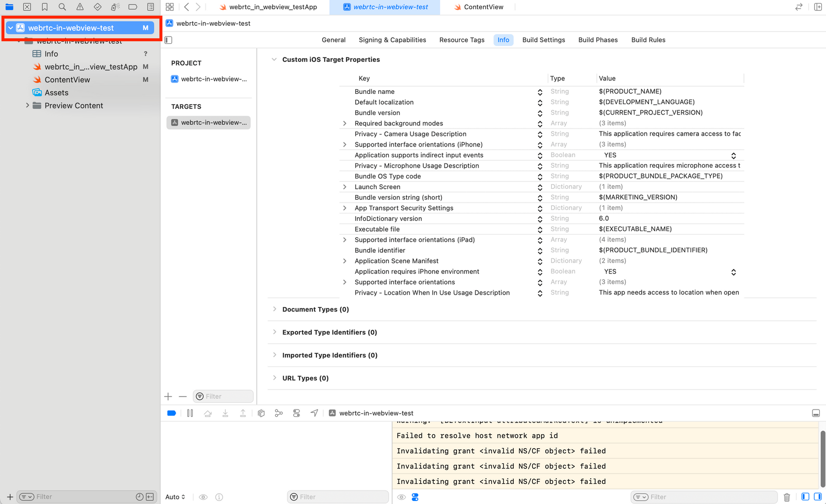Toggle breakpoint activation in debug bar
Screen dimensions: 826x504
pyautogui.click(x=172, y=413)
